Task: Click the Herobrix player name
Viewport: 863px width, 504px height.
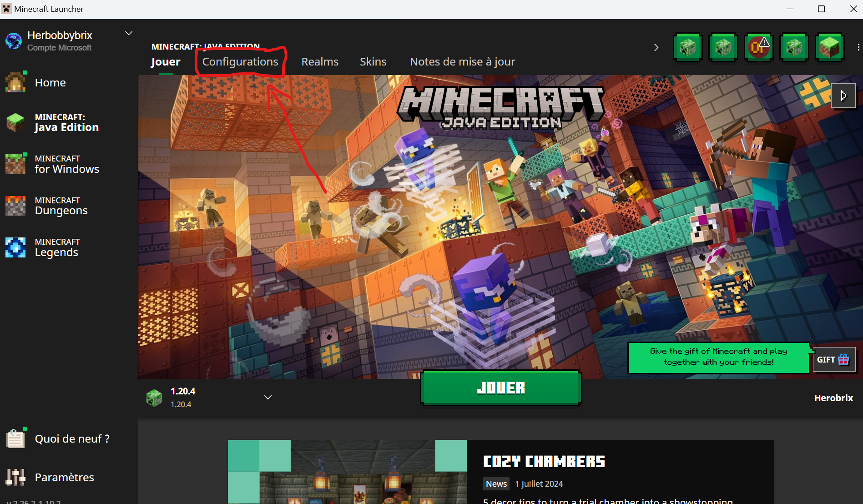Action: pyautogui.click(x=833, y=398)
